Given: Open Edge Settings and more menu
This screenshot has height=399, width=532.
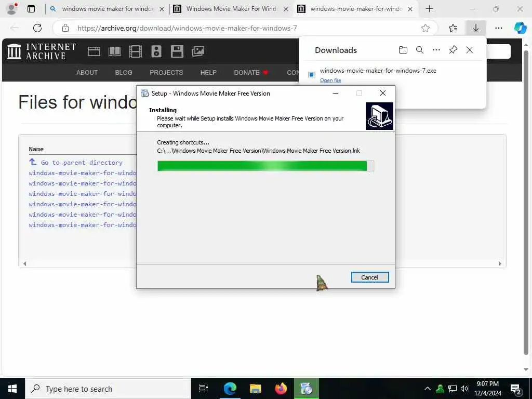Looking at the screenshot, I should 498,28.
